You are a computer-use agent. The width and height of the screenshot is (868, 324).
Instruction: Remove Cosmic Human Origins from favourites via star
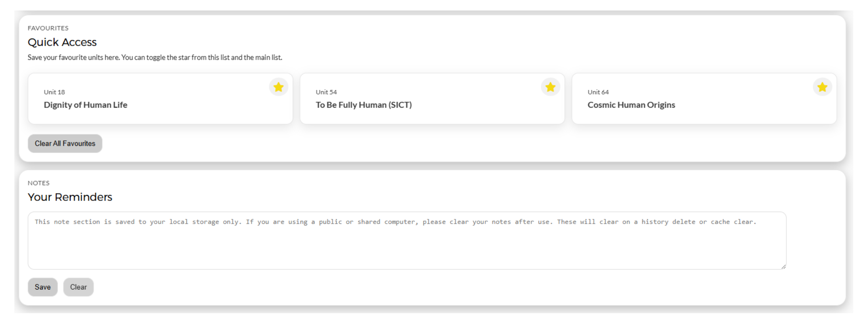[822, 87]
